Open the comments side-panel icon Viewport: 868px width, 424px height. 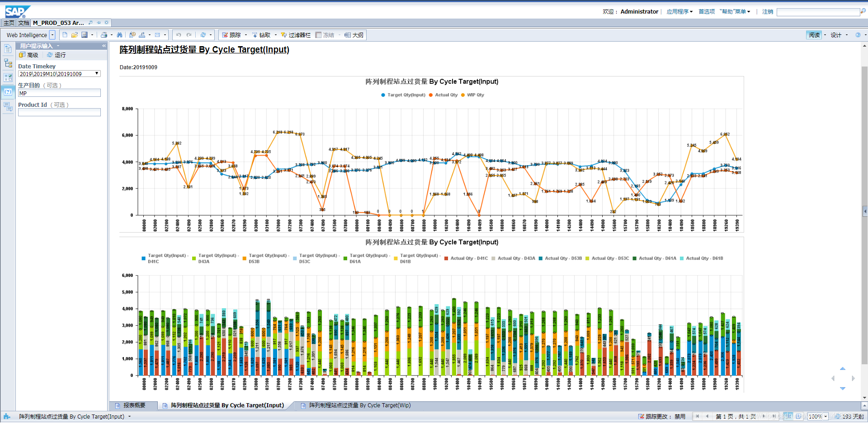pos(8,107)
